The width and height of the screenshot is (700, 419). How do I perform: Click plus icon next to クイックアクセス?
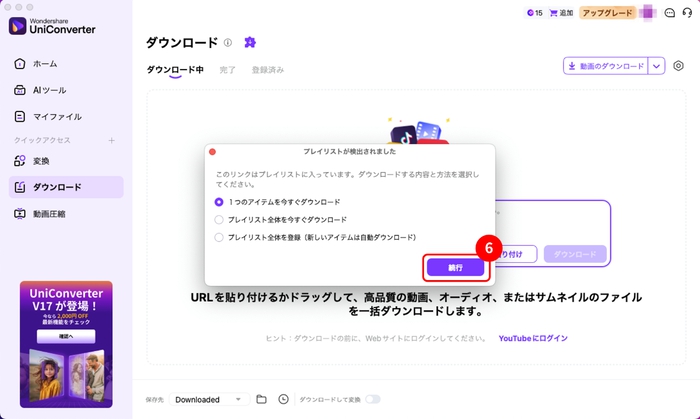click(111, 140)
